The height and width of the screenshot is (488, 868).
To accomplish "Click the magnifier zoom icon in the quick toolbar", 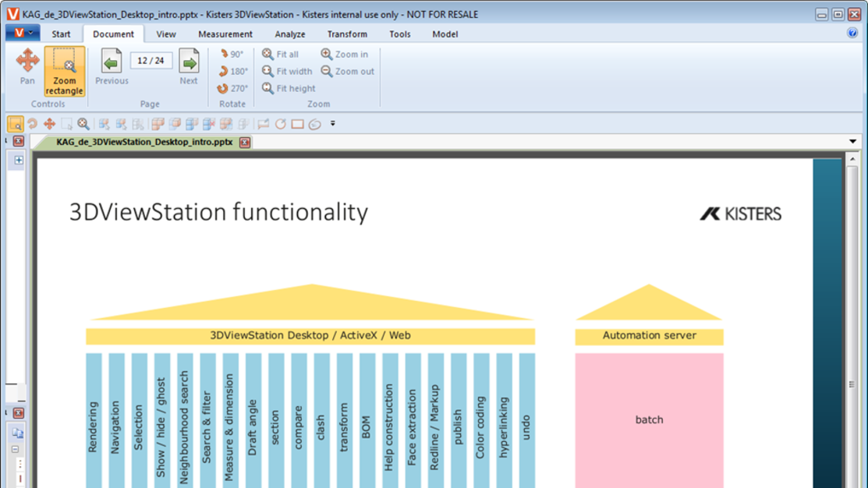I will pos(83,124).
